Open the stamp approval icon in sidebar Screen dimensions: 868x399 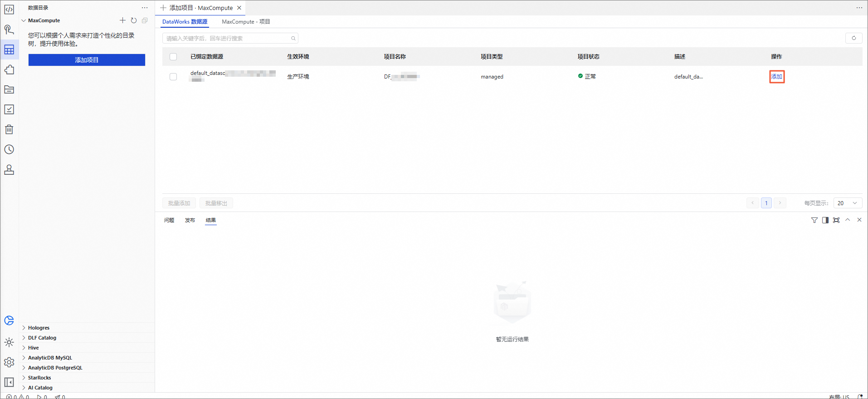tap(9, 169)
